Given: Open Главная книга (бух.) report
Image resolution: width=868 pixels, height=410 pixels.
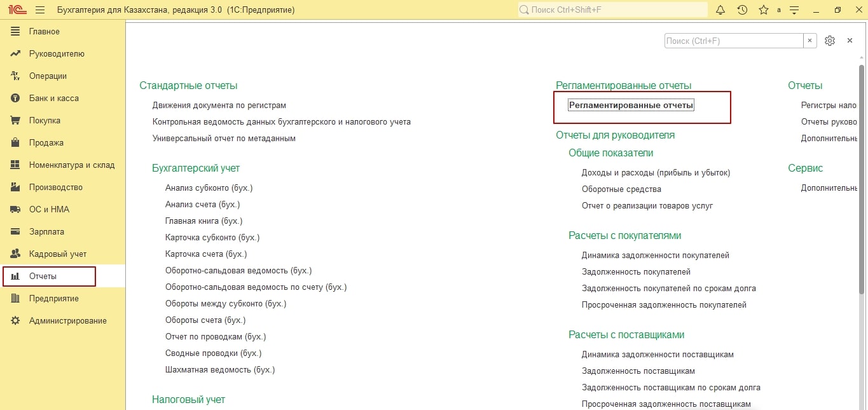Looking at the screenshot, I should click(203, 221).
